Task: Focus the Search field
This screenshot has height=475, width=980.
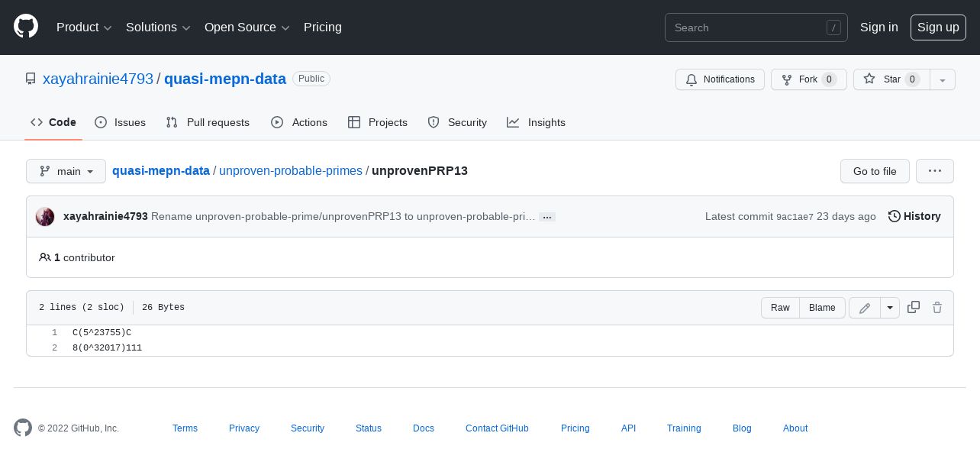Action: (756, 27)
